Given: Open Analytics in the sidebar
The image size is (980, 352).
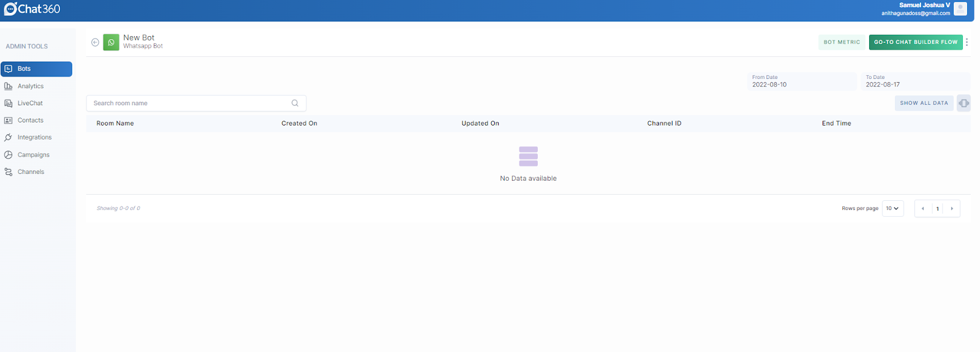Looking at the screenshot, I should [36, 86].
